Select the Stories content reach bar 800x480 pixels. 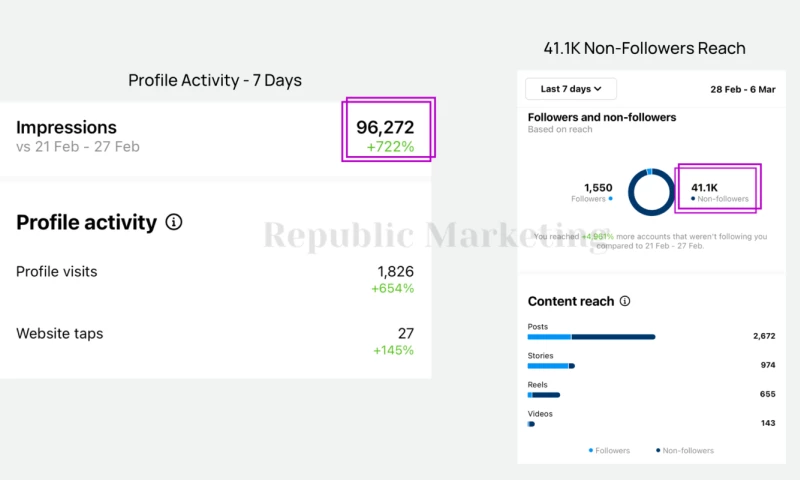click(x=551, y=366)
